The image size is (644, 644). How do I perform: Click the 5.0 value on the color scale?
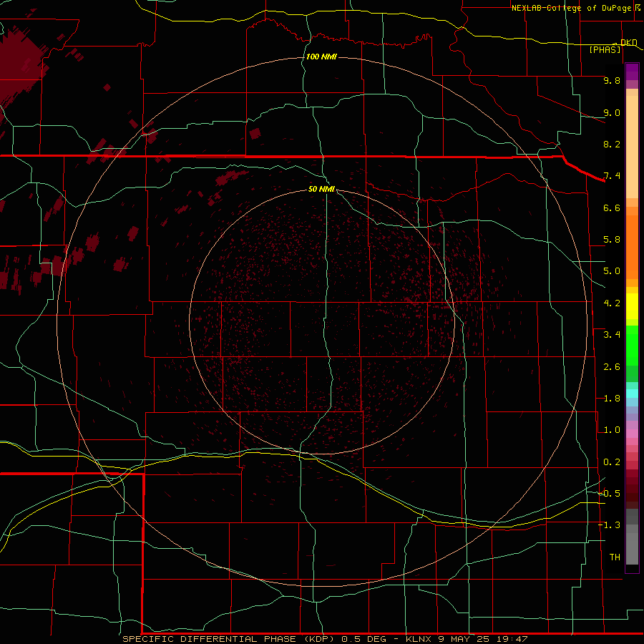click(612, 271)
